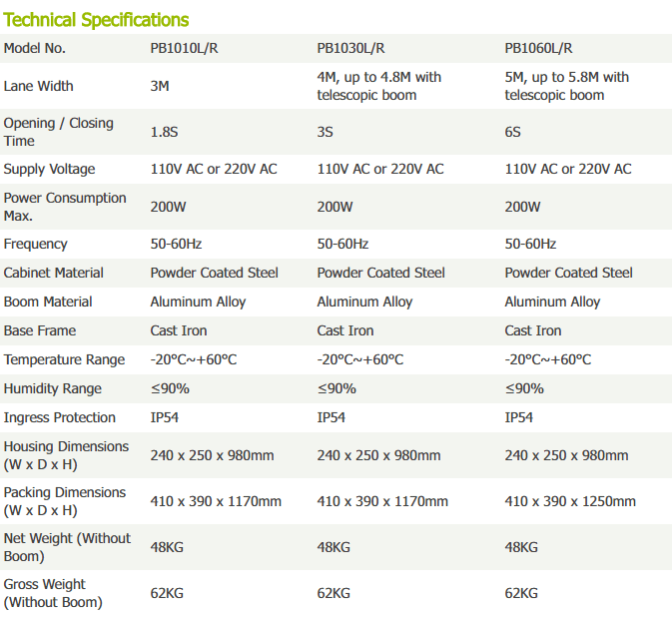Click the Lane Width row label

pos(38,86)
